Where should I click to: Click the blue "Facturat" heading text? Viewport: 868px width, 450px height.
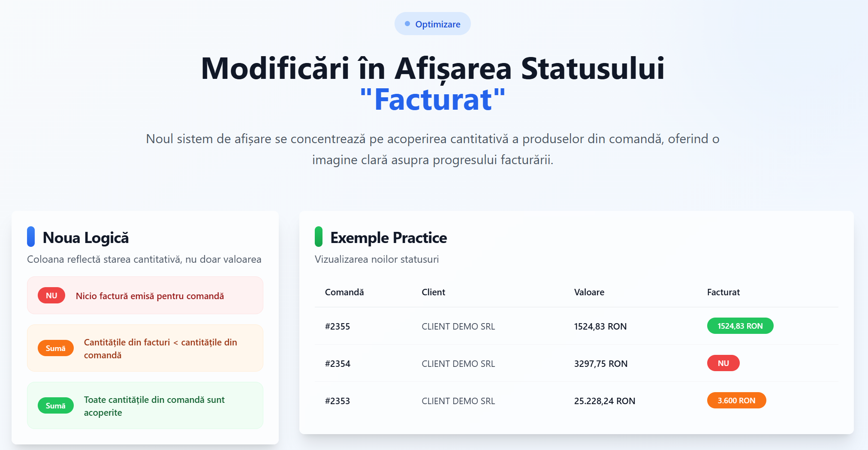pyautogui.click(x=433, y=99)
